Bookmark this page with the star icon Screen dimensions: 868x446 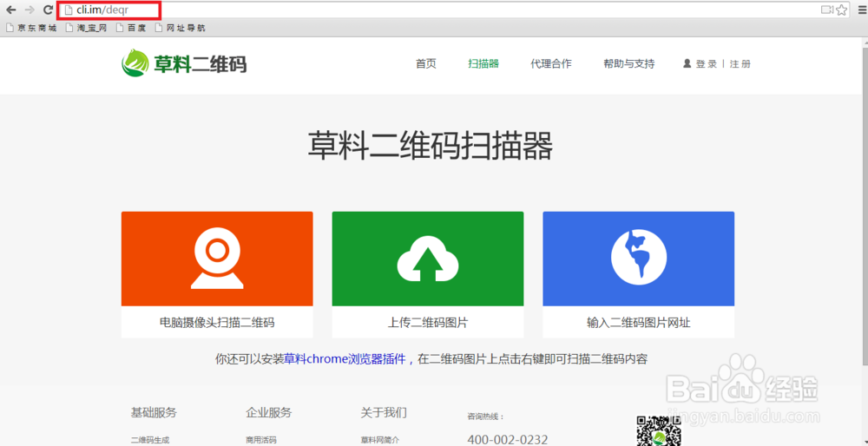tap(841, 10)
